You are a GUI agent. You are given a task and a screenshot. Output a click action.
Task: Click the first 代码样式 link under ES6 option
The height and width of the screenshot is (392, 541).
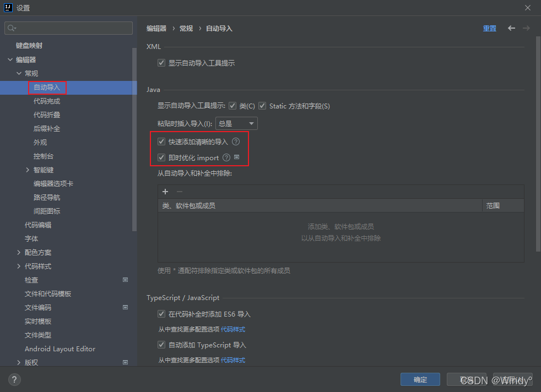click(233, 329)
